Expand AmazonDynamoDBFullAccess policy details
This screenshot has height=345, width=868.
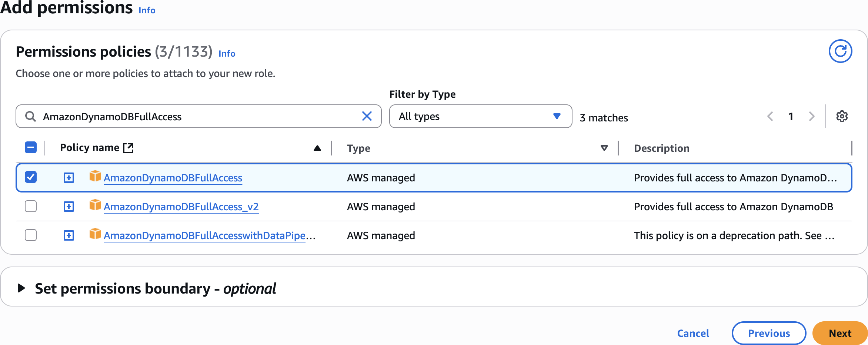69,178
